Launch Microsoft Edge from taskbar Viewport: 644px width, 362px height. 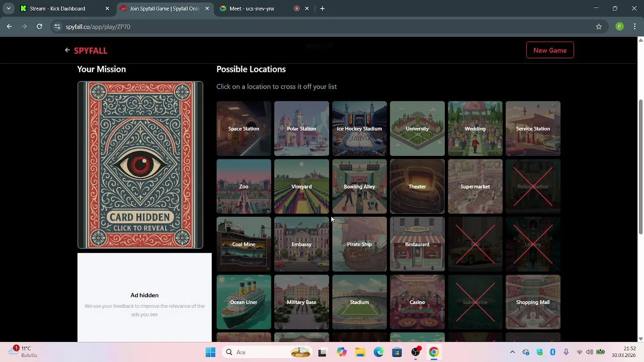pos(378,352)
